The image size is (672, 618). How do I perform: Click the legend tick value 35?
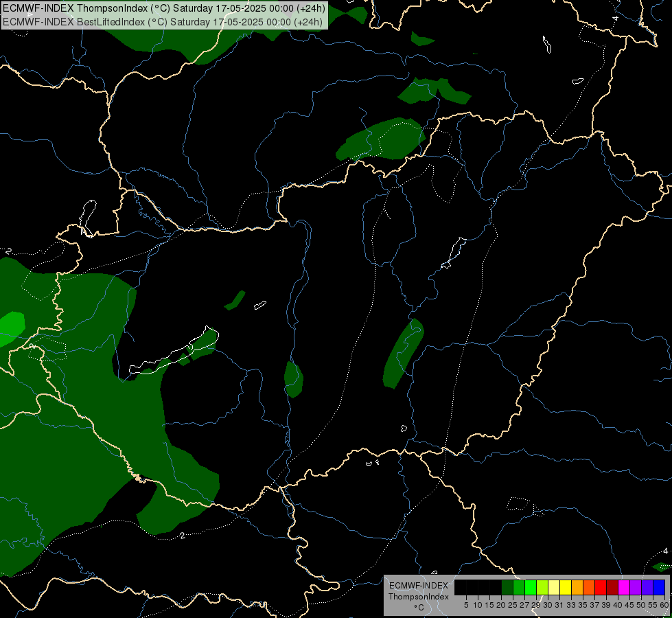pos(583,605)
